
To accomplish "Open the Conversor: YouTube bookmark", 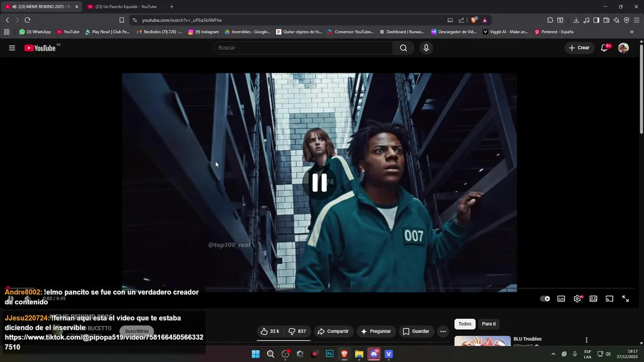I will click(x=350, y=32).
